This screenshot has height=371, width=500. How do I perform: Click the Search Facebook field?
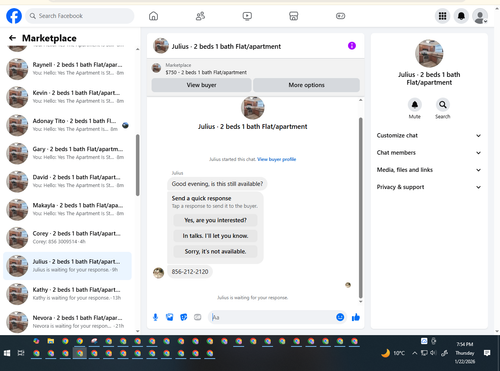click(x=80, y=16)
